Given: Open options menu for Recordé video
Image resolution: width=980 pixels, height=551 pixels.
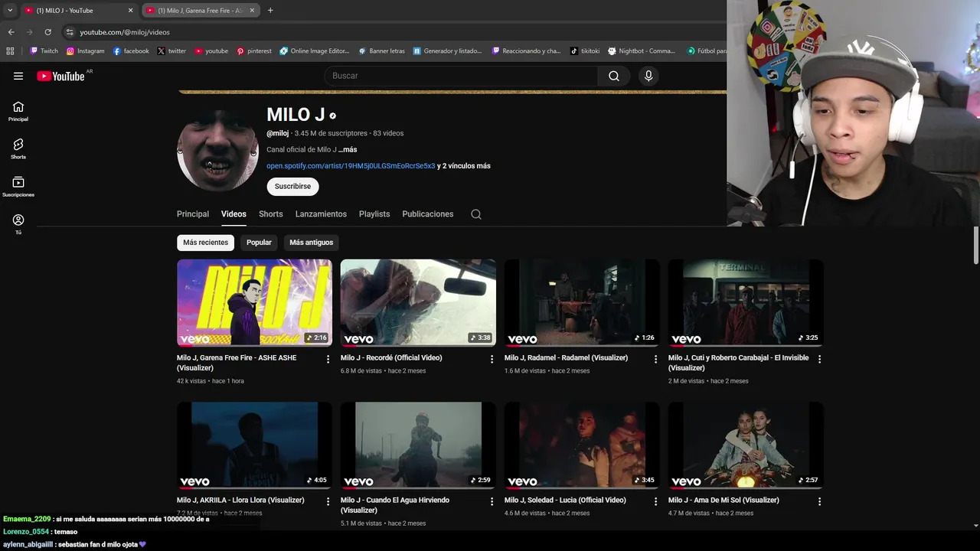Looking at the screenshot, I should (492, 359).
